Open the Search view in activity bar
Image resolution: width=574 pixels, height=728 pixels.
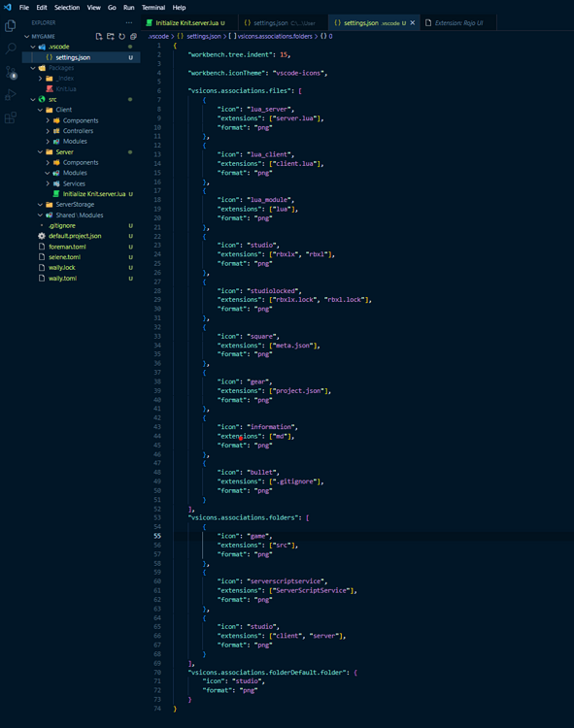11,49
